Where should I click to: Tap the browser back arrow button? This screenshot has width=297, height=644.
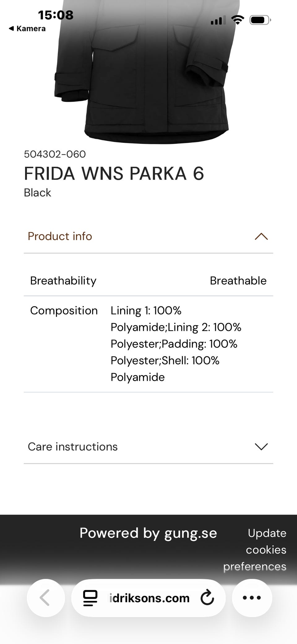click(45, 598)
